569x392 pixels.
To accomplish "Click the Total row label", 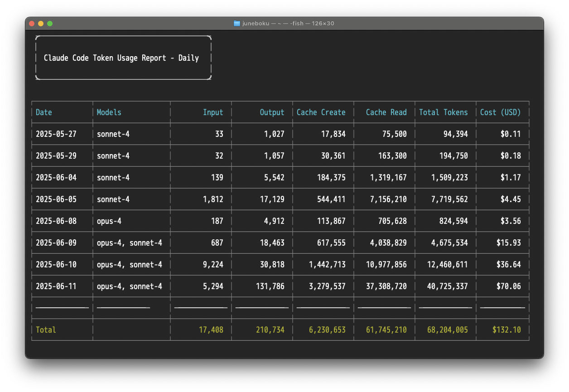I will pyautogui.click(x=46, y=330).
